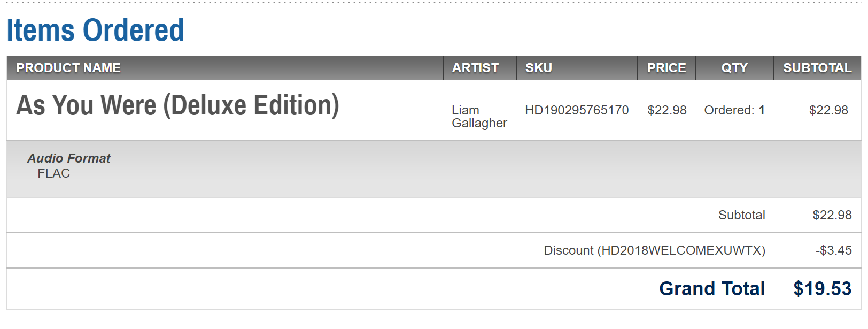The width and height of the screenshot is (868, 329).
Task: Click the Ordered: 1 quantity
Action: coord(734,110)
